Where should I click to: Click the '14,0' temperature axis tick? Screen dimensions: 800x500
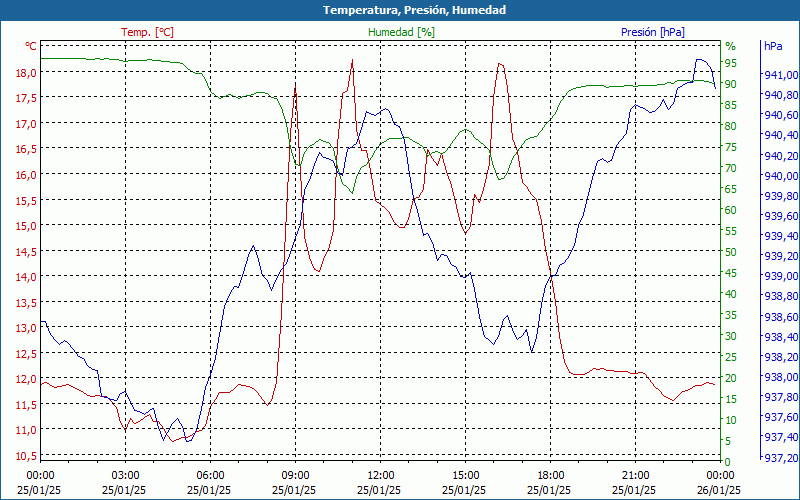click(x=27, y=277)
